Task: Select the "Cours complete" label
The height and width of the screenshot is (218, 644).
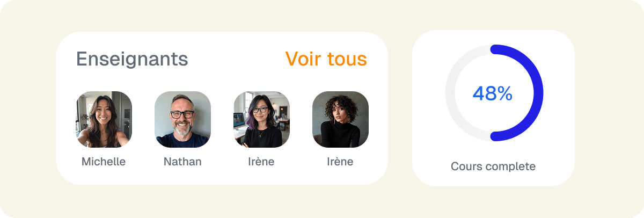Action: click(493, 166)
